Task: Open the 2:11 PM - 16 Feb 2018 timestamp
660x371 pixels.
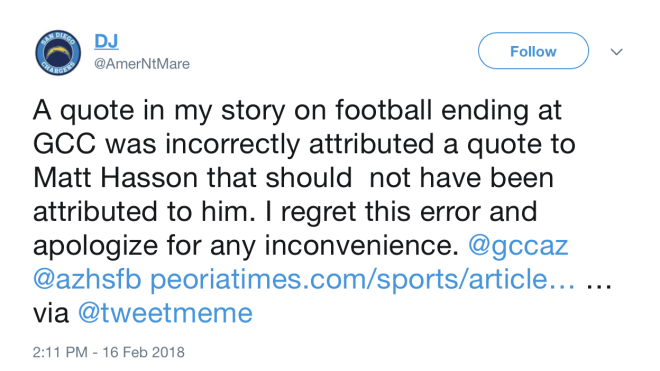Action: tap(109, 352)
